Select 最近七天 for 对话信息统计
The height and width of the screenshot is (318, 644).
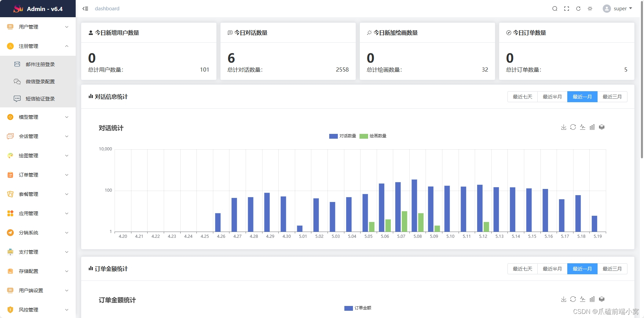pyautogui.click(x=522, y=97)
